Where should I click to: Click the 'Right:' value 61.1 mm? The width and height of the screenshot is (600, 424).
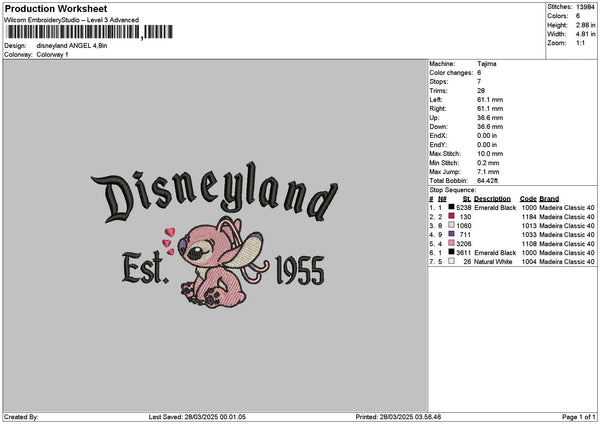(490, 109)
